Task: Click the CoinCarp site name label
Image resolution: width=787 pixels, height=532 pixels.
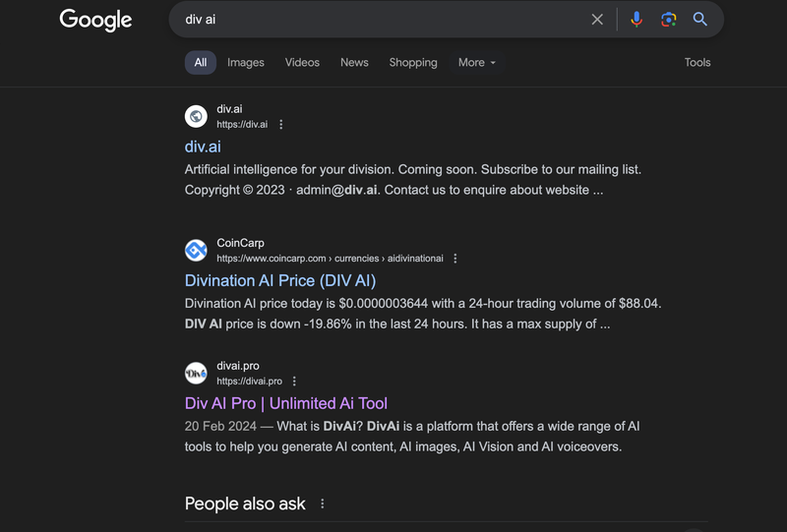Action: [x=240, y=243]
